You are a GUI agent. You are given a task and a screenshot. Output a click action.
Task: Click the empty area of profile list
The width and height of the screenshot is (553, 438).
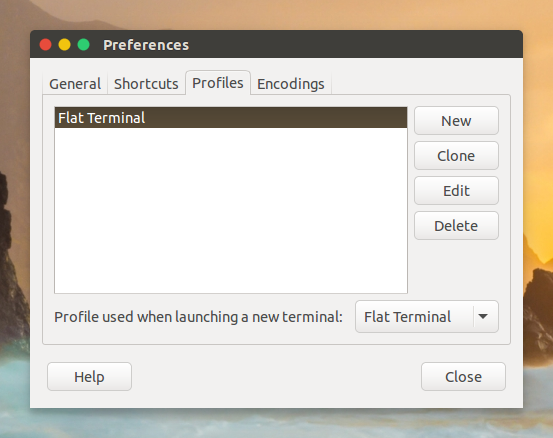click(231, 210)
